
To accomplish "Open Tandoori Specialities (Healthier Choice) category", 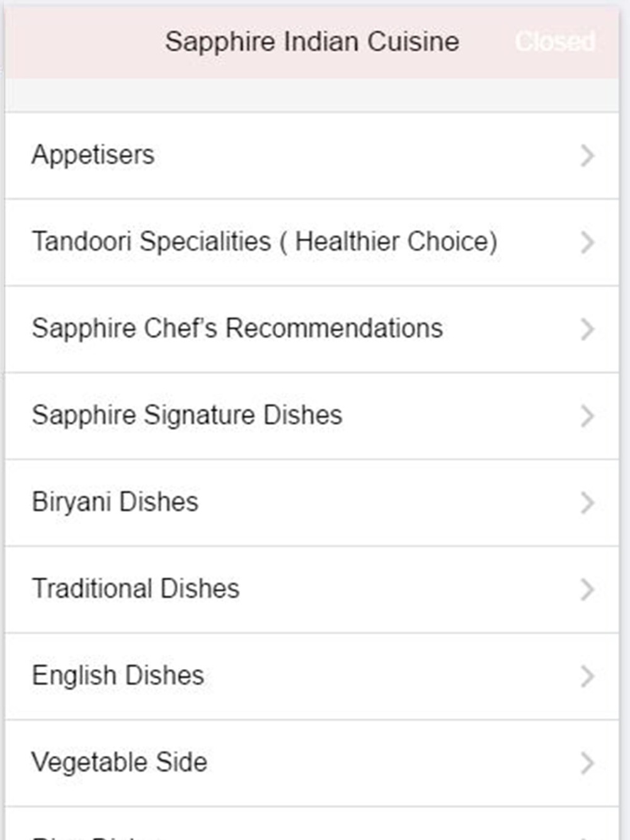I will (x=312, y=242).
